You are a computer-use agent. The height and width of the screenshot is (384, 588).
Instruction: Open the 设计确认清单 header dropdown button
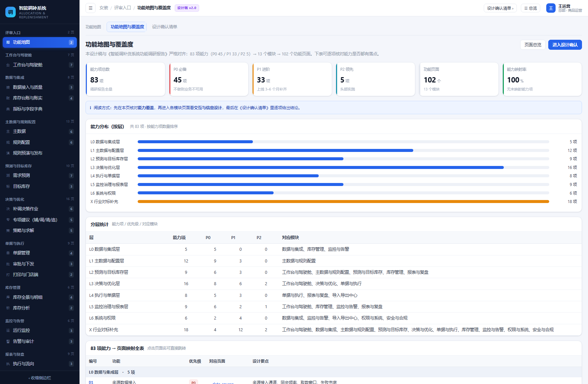500,8
